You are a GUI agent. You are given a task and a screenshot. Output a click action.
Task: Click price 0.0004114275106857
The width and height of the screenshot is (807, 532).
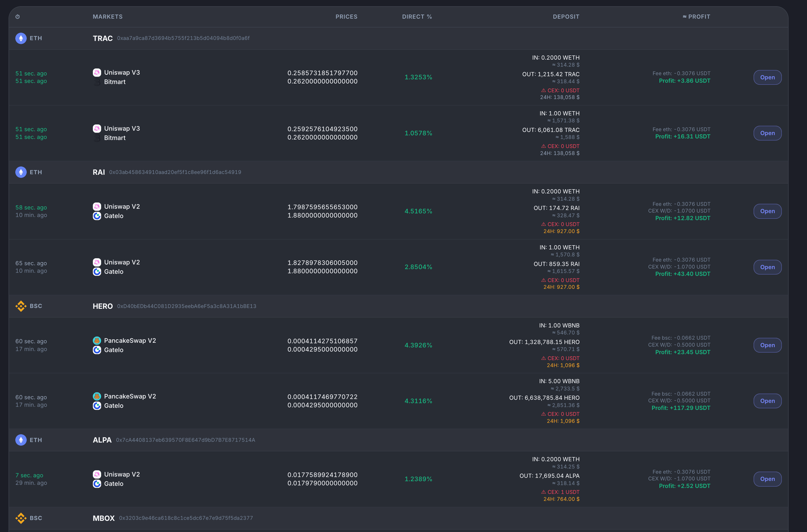point(322,341)
